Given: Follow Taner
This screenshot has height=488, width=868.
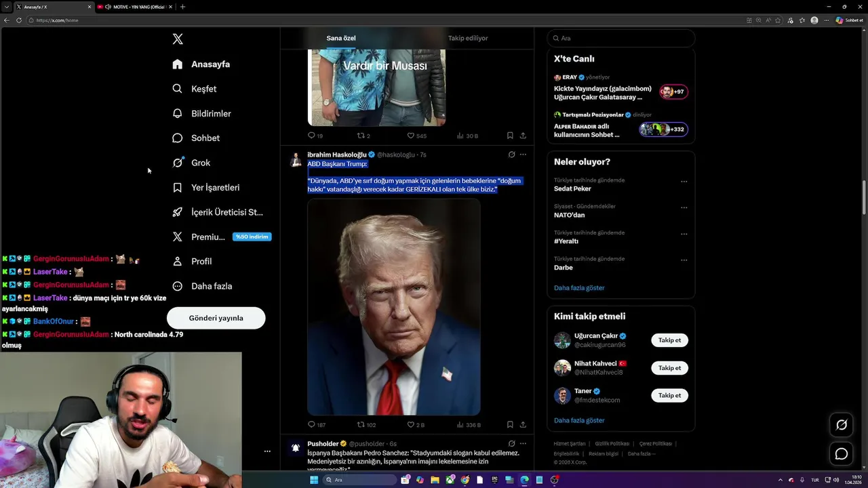Looking at the screenshot, I should (x=669, y=395).
